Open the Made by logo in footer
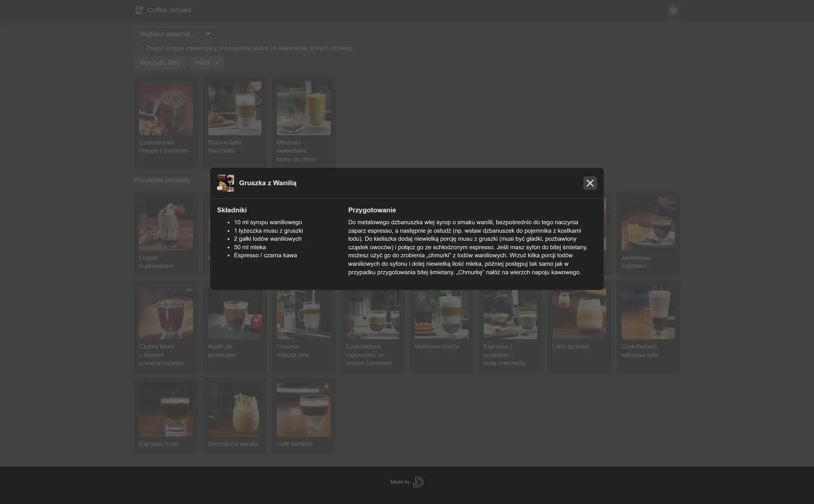Image resolution: width=814 pixels, height=504 pixels. click(x=418, y=482)
